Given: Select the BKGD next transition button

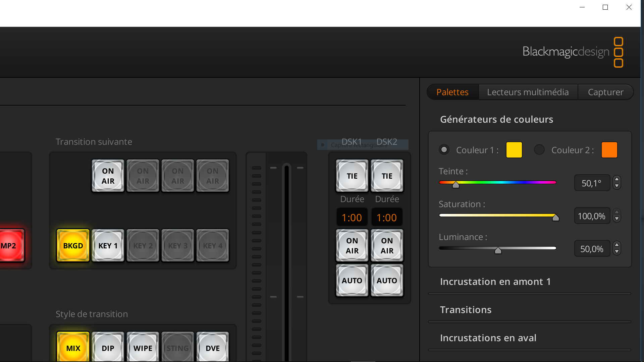Looking at the screenshot, I should click(73, 246).
